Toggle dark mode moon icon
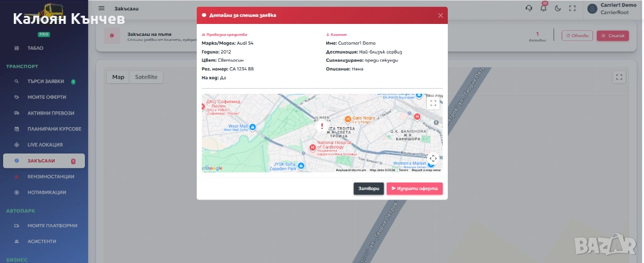 pyautogui.click(x=558, y=8)
